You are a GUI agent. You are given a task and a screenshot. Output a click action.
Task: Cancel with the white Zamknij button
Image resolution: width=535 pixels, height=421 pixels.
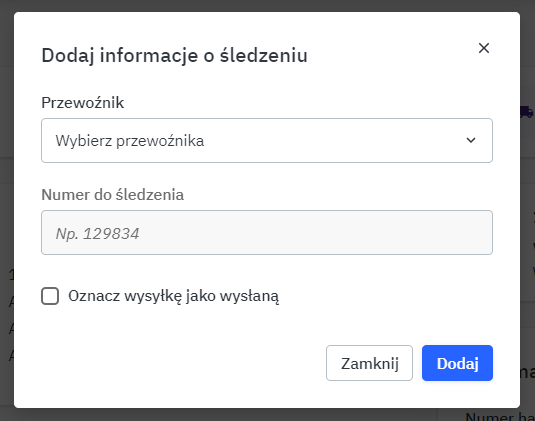point(370,363)
